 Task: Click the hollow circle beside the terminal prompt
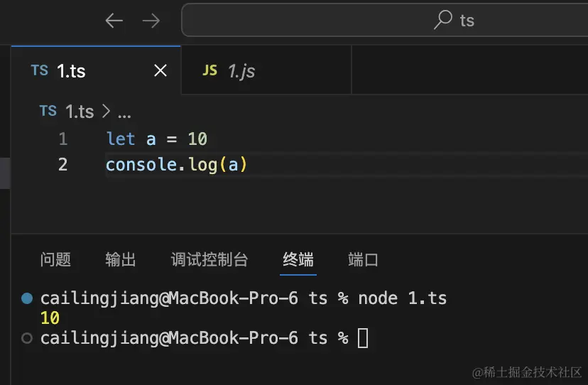click(x=27, y=338)
